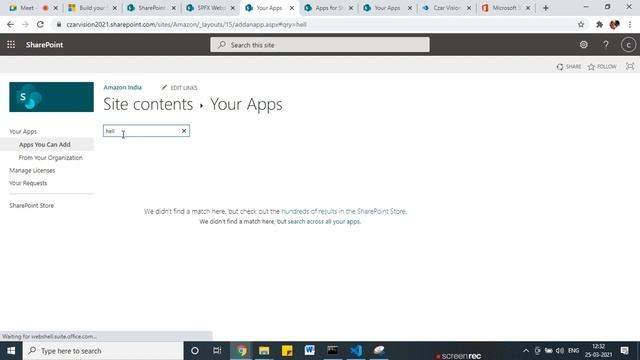
Task: Click the taskbar 'Type here to search' box
Action: (x=103, y=351)
